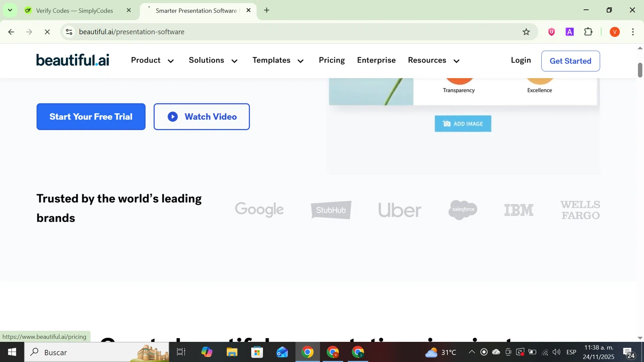644x362 pixels.
Task: Open the Windows Start menu
Action: coord(12,352)
